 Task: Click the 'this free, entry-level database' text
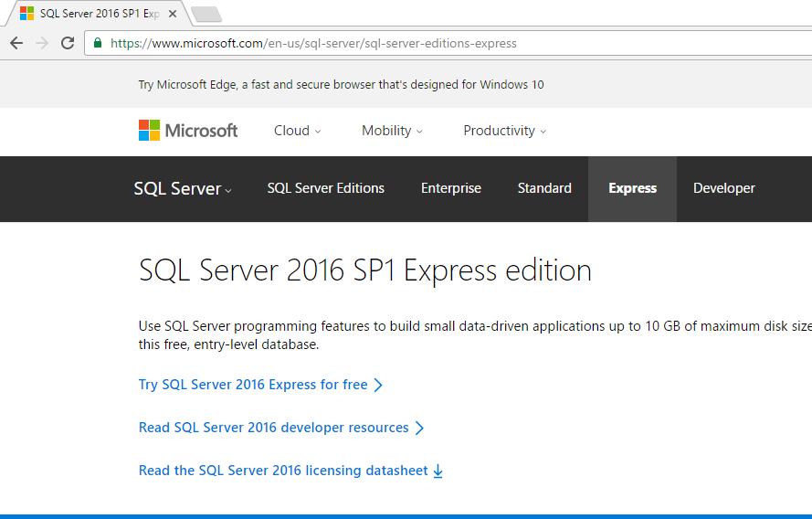pos(228,344)
